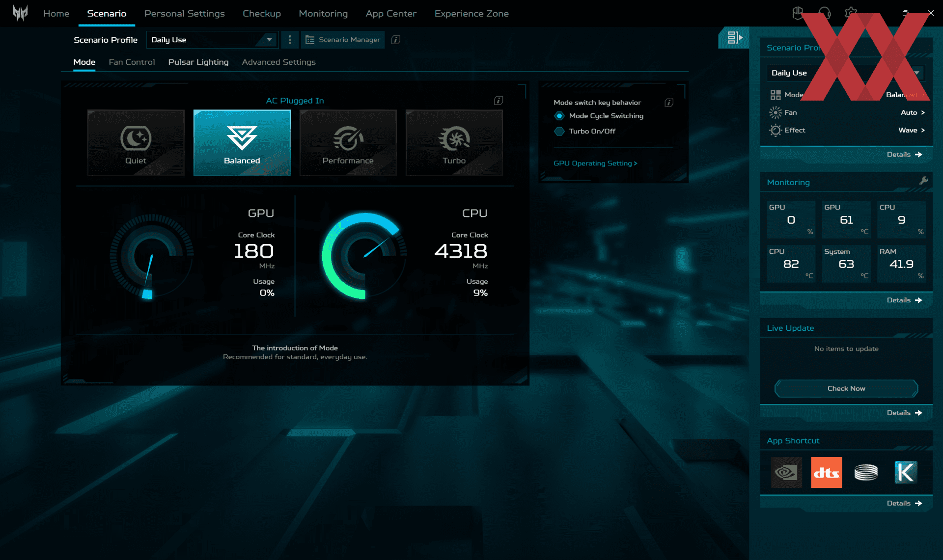Expand the Fan Auto setting in sidebar
Viewport: 943px width, 560px height.
pos(913,112)
